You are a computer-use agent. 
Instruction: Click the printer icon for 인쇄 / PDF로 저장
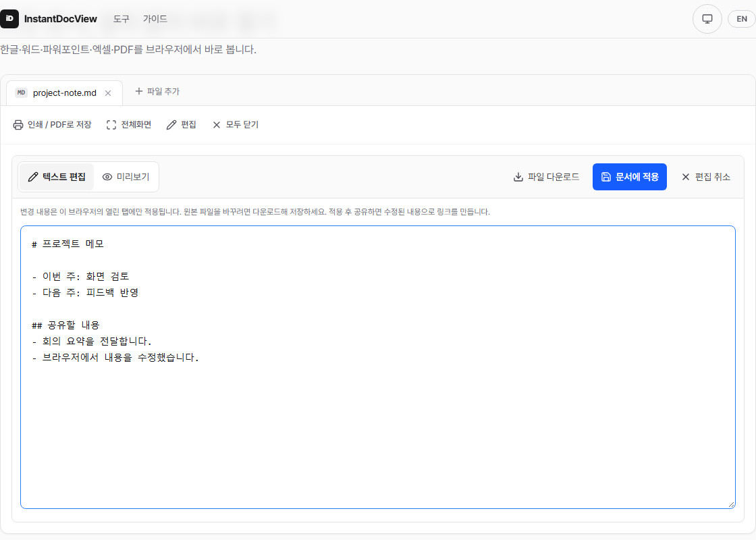coord(18,125)
